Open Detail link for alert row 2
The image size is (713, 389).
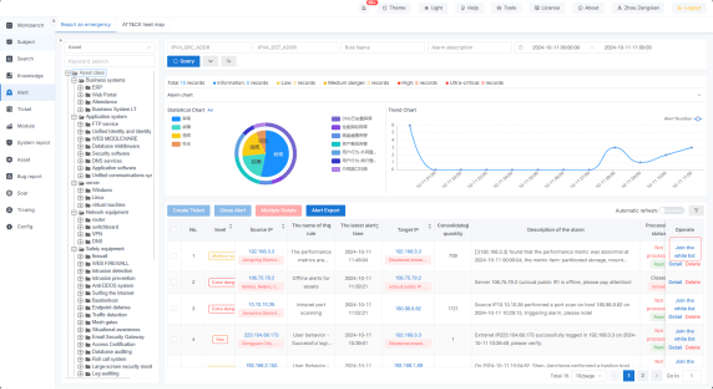click(675, 282)
